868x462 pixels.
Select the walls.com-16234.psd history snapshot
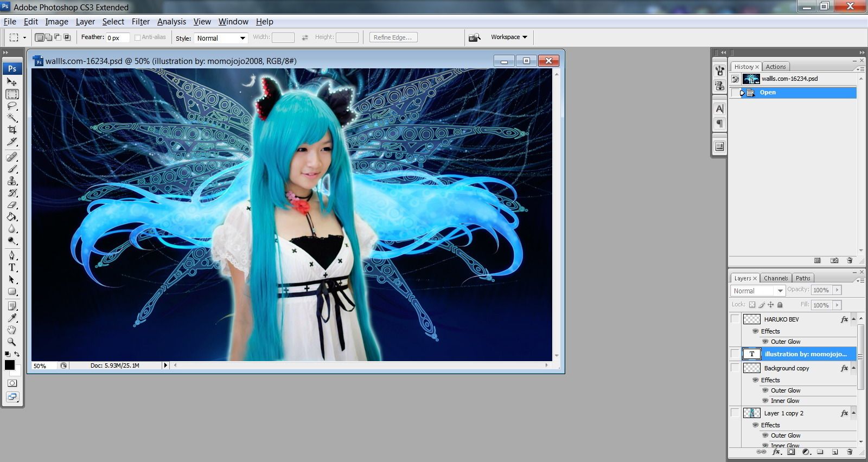[x=793, y=79]
